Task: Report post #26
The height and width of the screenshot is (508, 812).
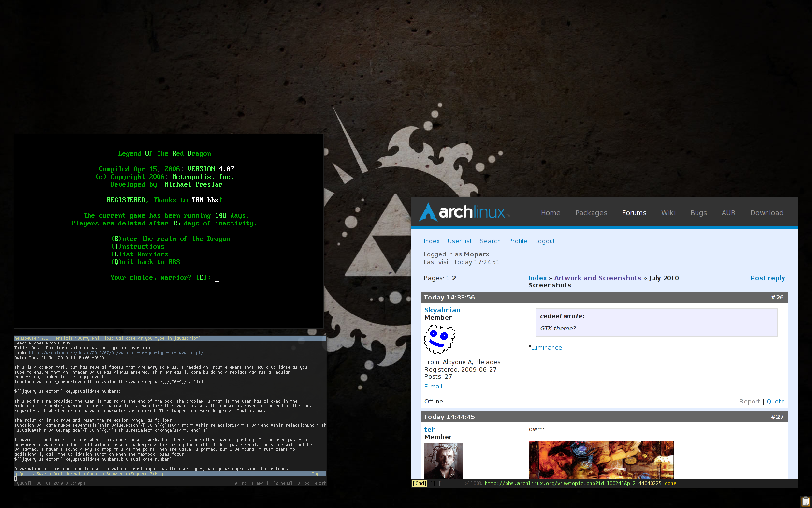Action: tap(750, 401)
